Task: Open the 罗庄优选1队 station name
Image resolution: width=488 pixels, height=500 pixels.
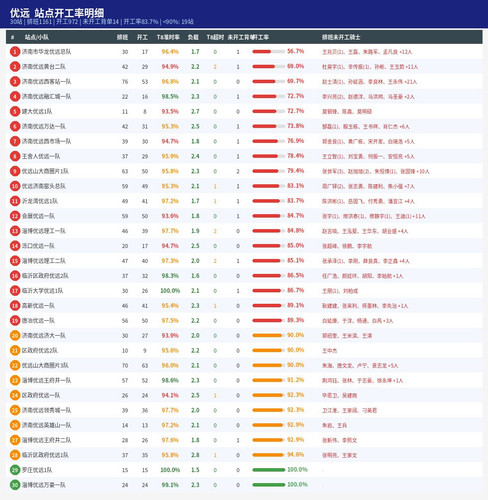Action: 37,470
